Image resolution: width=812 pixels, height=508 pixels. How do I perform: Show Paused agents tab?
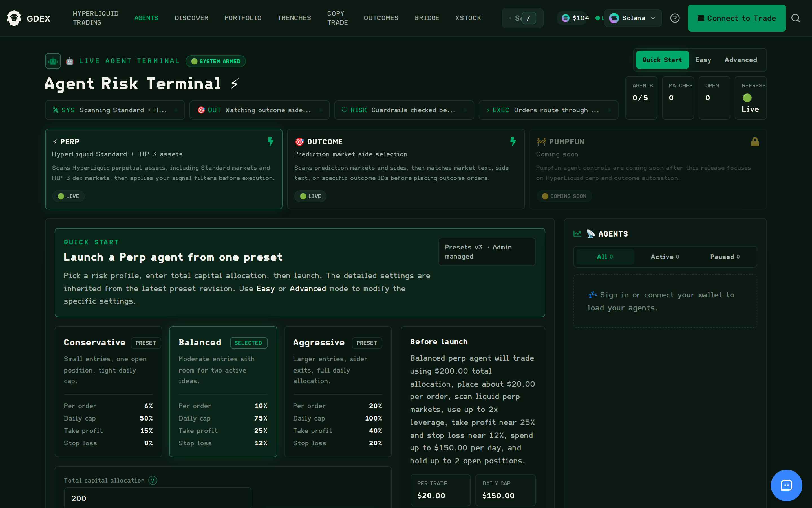tap(725, 257)
